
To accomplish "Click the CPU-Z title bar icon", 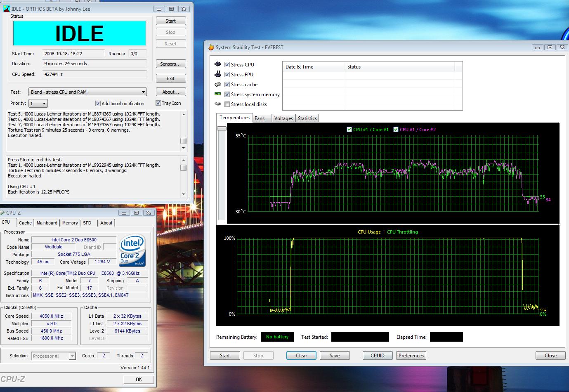I will click(3, 213).
